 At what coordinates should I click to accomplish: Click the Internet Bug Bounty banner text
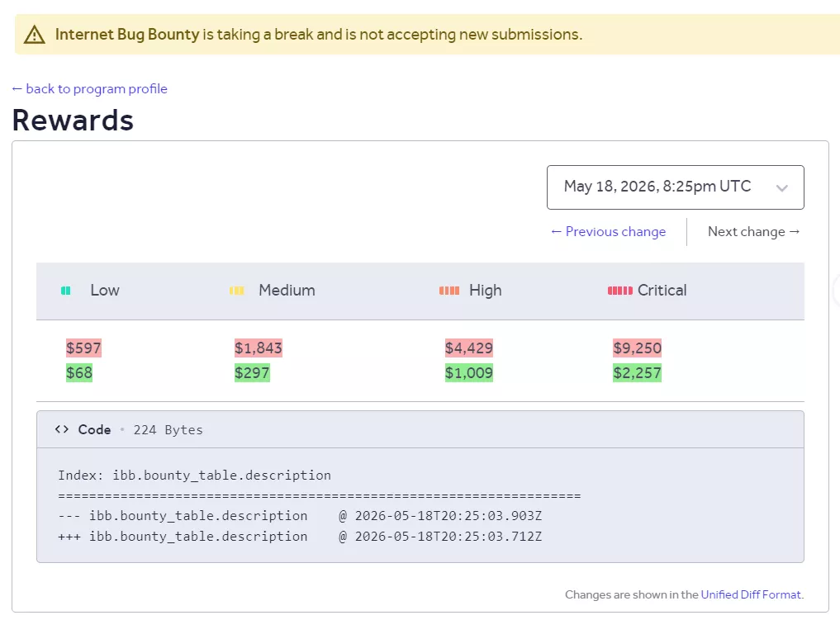point(318,35)
